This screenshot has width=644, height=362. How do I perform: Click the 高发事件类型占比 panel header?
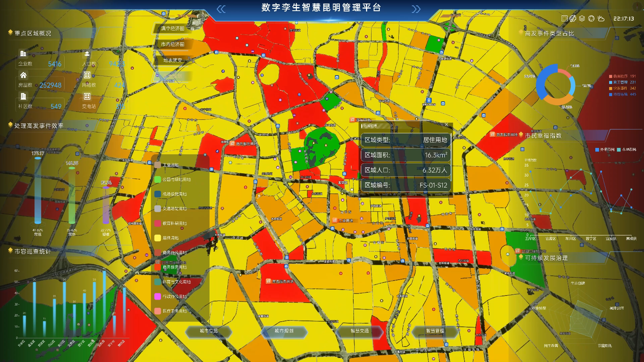pyautogui.click(x=549, y=34)
